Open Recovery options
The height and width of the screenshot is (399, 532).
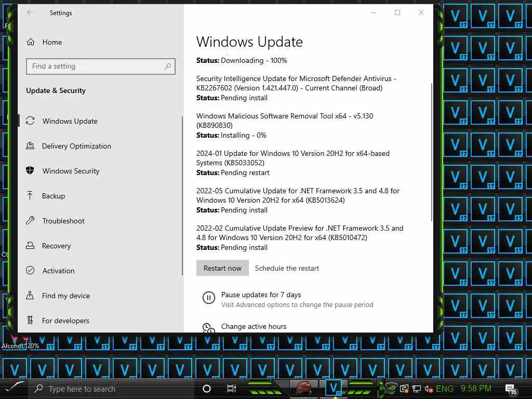[x=56, y=246]
